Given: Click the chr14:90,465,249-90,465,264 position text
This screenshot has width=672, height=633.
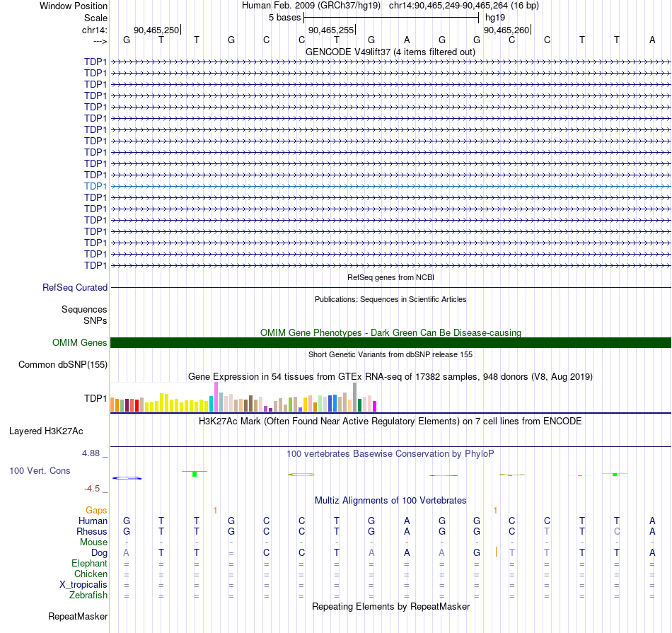Looking at the screenshot, I should (x=448, y=6).
